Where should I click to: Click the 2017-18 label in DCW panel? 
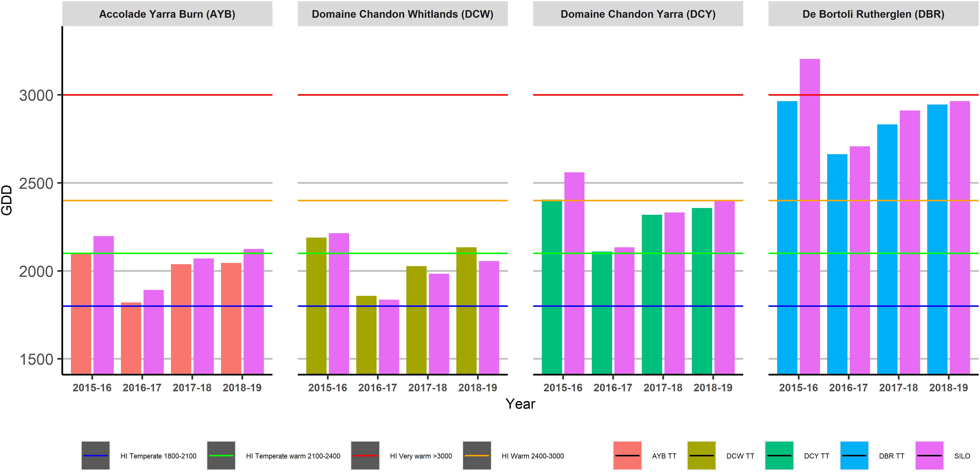coord(428,388)
